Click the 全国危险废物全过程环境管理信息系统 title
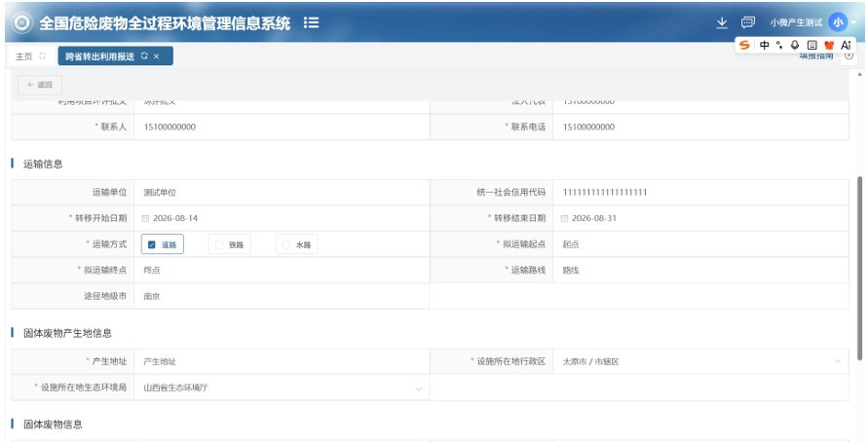 (x=165, y=22)
